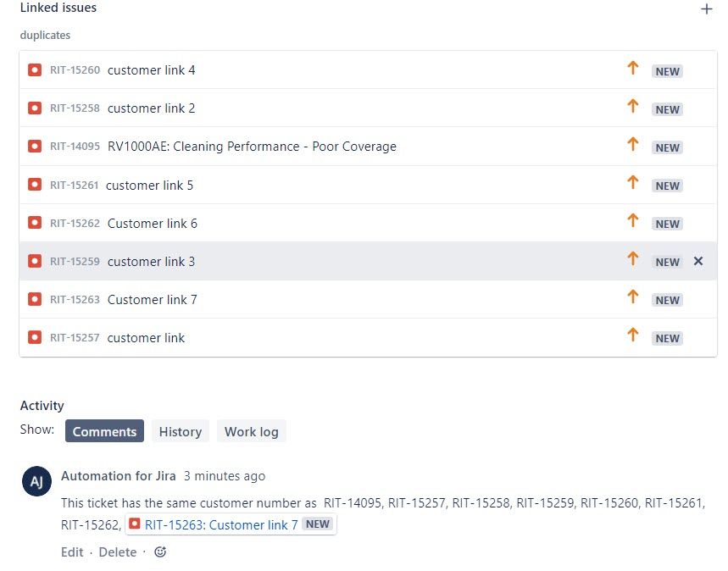Click the plus icon to add linked issue

[x=708, y=8]
